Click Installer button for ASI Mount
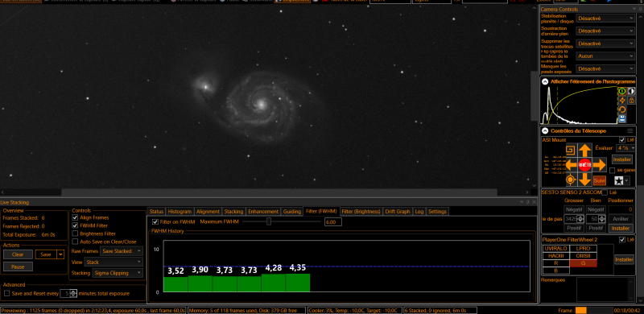 [x=621, y=159]
